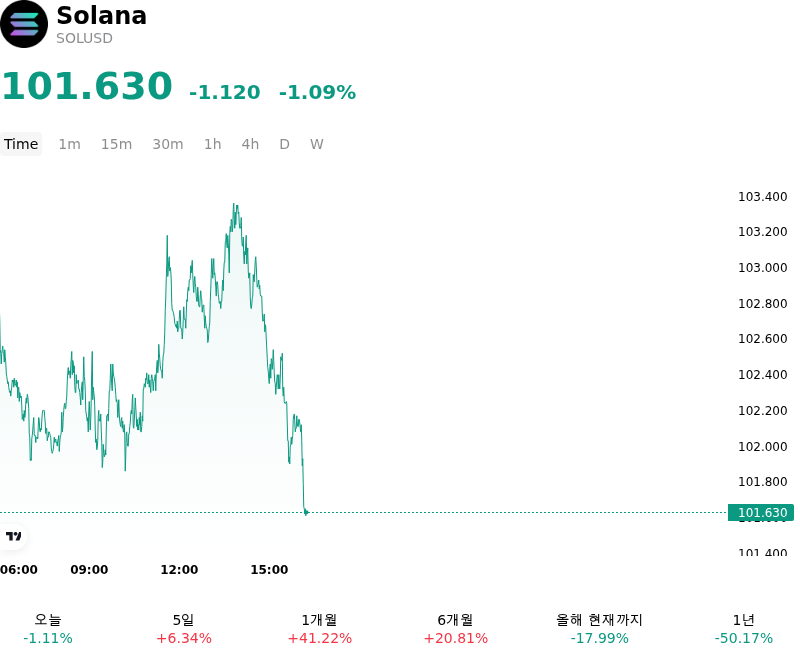Switch chart to daily D interval
The height and width of the screenshot is (658, 800).
click(285, 144)
